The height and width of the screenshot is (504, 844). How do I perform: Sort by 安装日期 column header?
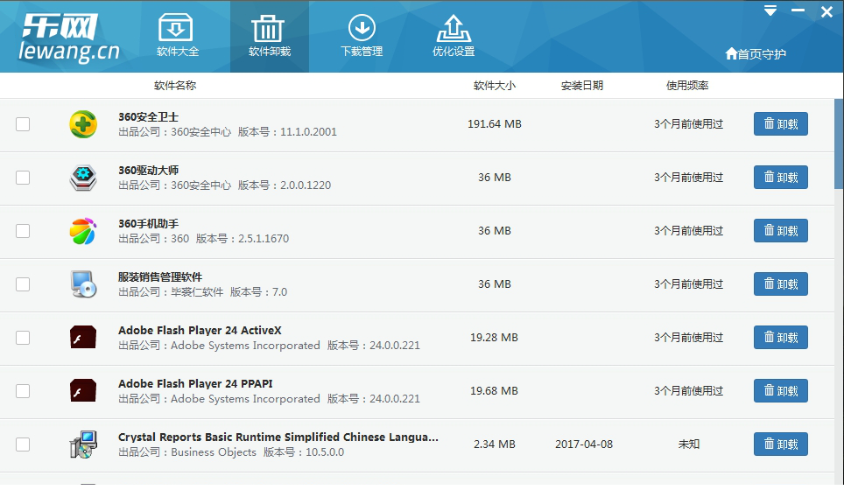[582, 86]
